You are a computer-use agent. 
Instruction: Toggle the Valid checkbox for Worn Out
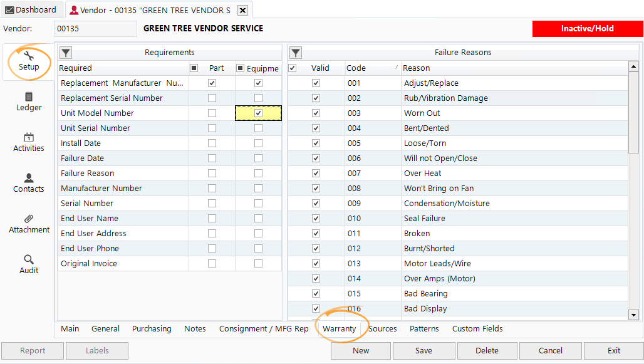tap(316, 113)
